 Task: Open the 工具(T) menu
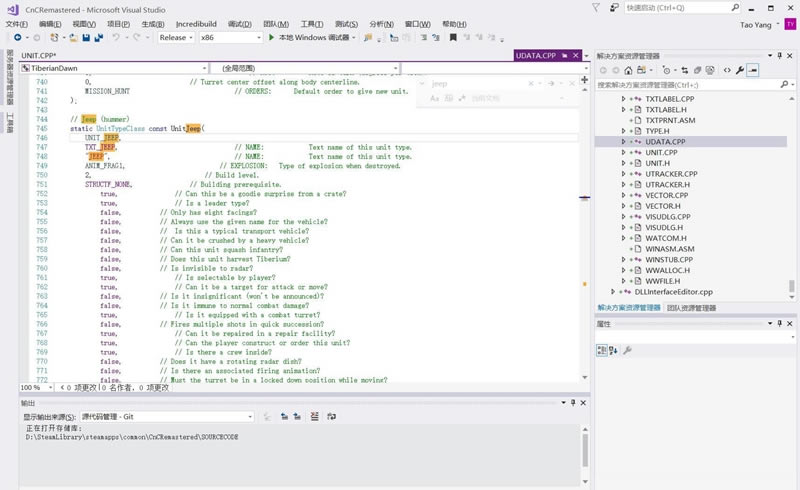[x=312, y=24]
